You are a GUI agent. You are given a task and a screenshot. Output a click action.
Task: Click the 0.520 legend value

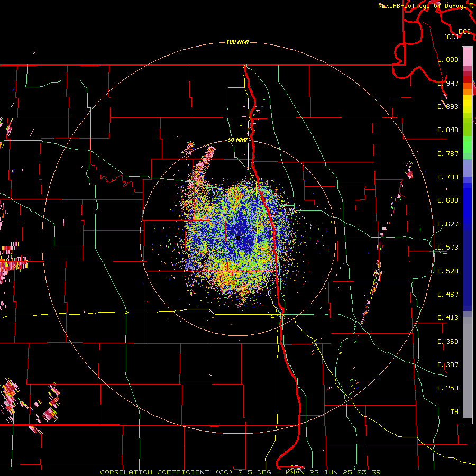click(x=448, y=271)
